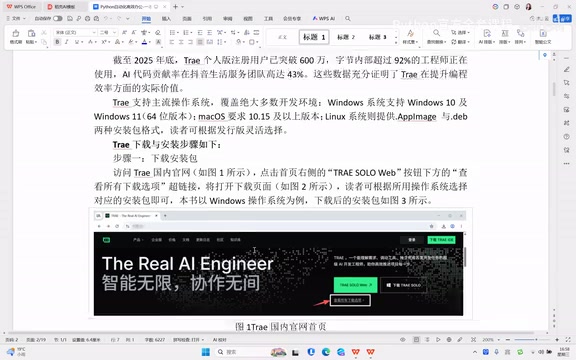Apply the 正文 body style
576x360 pixels.
pos(282,37)
